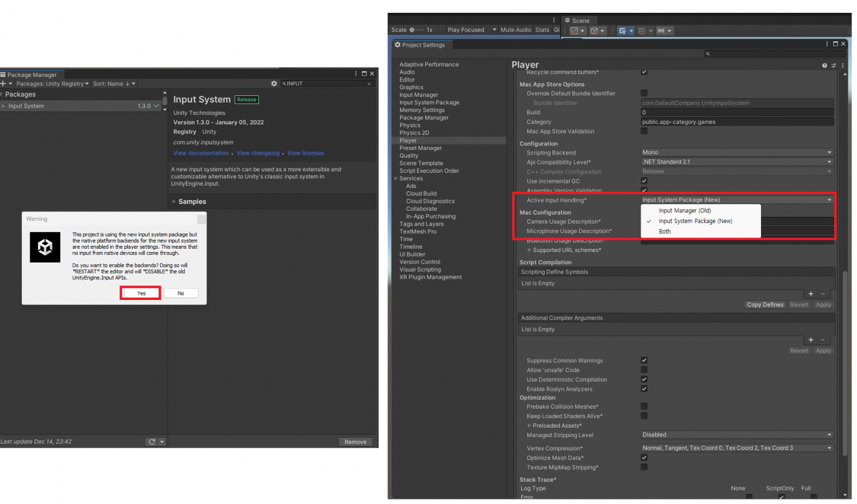Adjust the Scale slider in Game view toolbar

coord(411,30)
